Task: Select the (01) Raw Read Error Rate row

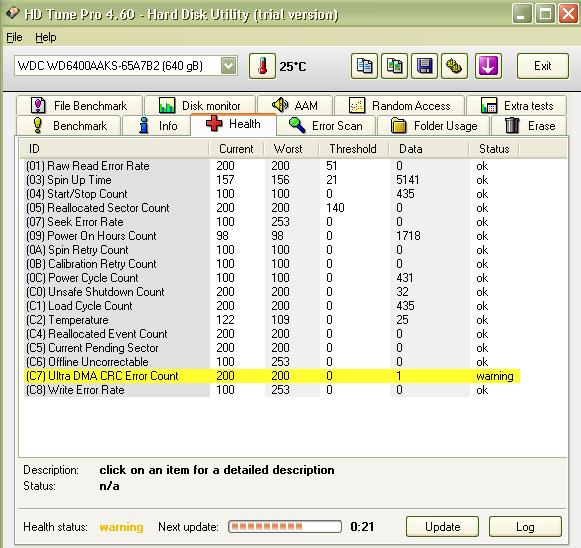Action: point(272,166)
